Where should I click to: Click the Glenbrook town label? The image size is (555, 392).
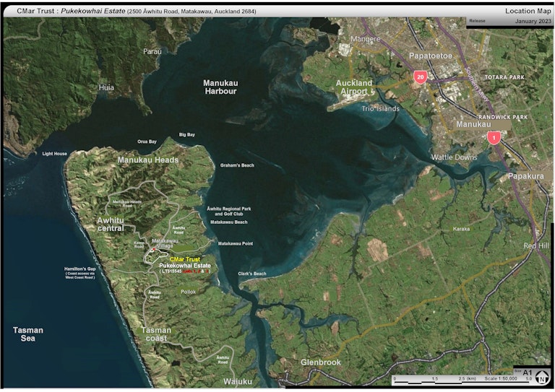pyautogui.click(x=320, y=362)
